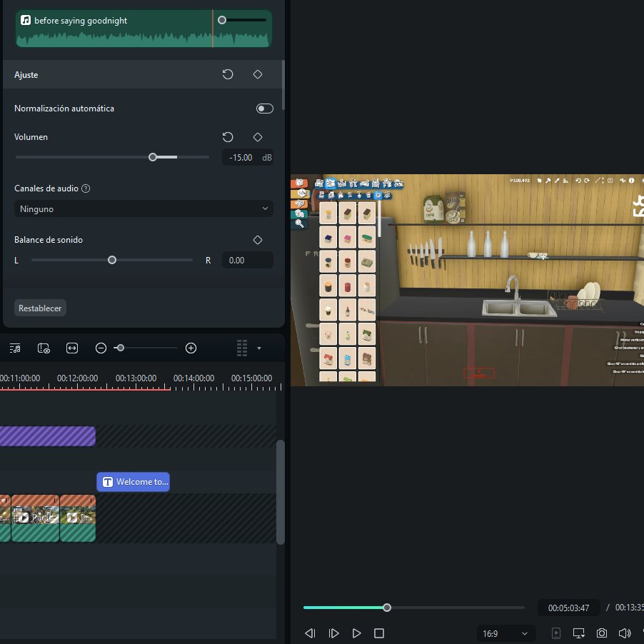
Task: Open the Ninguno audio channels dropdown
Action: coord(144,208)
